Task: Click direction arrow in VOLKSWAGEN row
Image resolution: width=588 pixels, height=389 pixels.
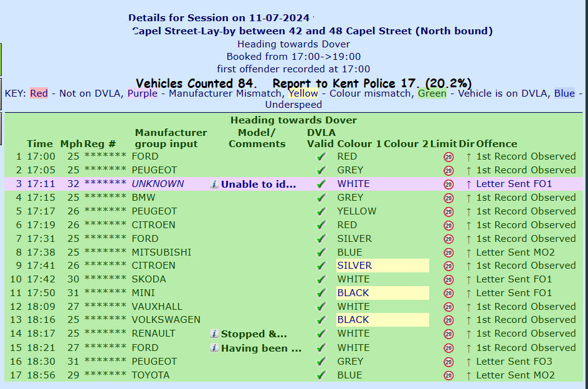Action: pos(468,320)
